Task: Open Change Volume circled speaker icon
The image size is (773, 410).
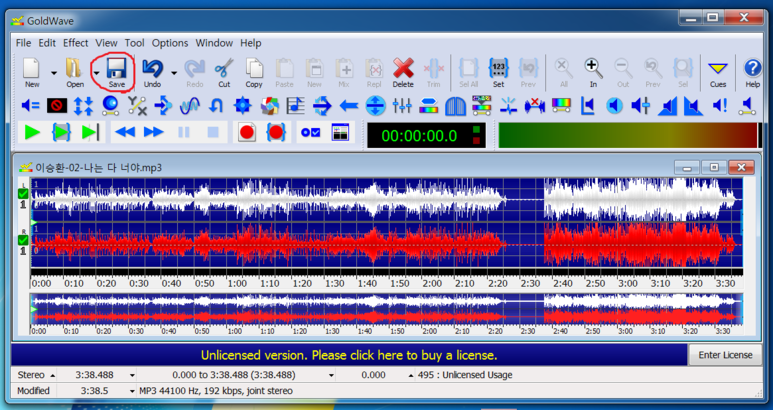Action: pos(614,105)
